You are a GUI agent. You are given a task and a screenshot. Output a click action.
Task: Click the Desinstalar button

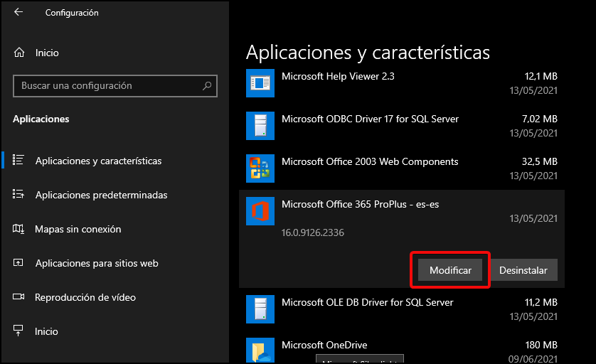tap(523, 270)
